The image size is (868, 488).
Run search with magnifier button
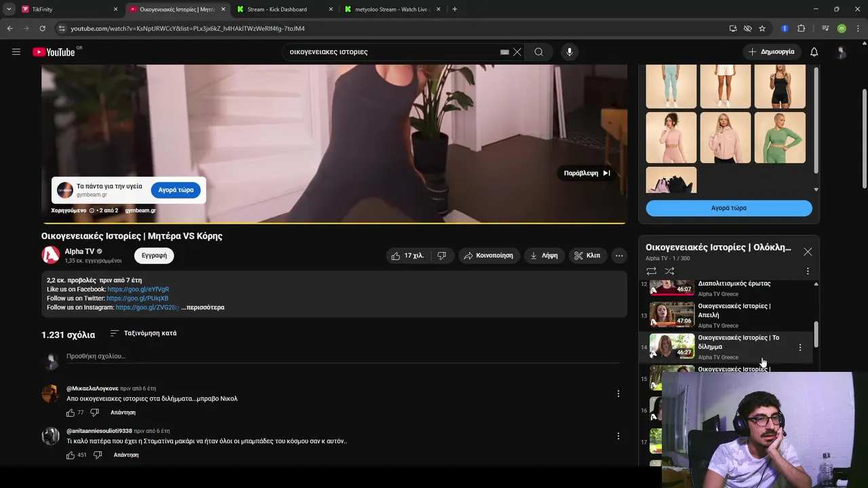[538, 52]
